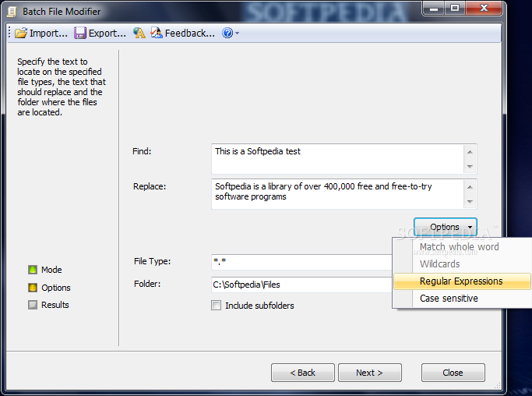
Task: Click the Export floppy disk icon
Action: (80, 33)
